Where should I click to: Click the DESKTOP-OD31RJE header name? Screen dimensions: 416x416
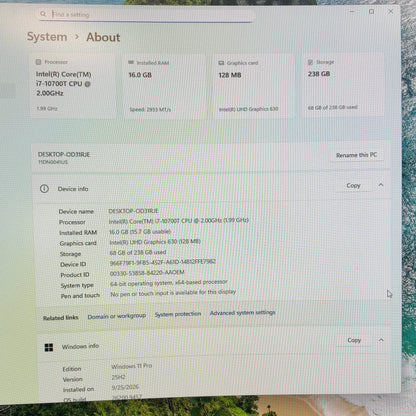point(64,154)
